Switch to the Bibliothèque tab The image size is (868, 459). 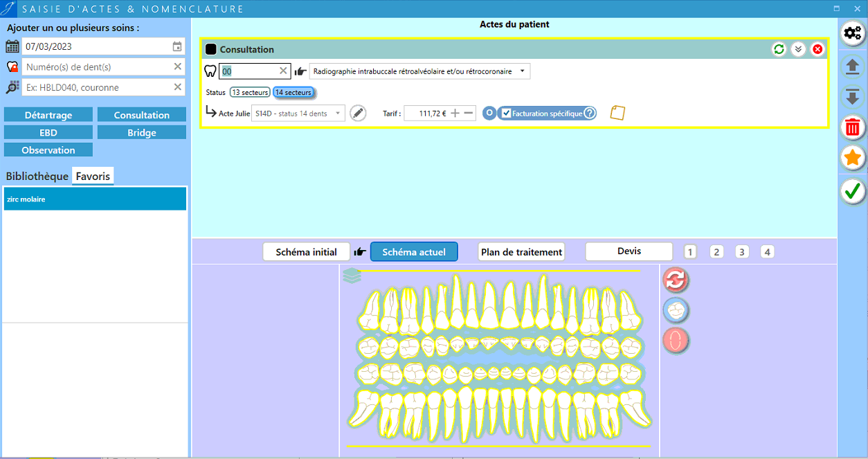pos(37,176)
